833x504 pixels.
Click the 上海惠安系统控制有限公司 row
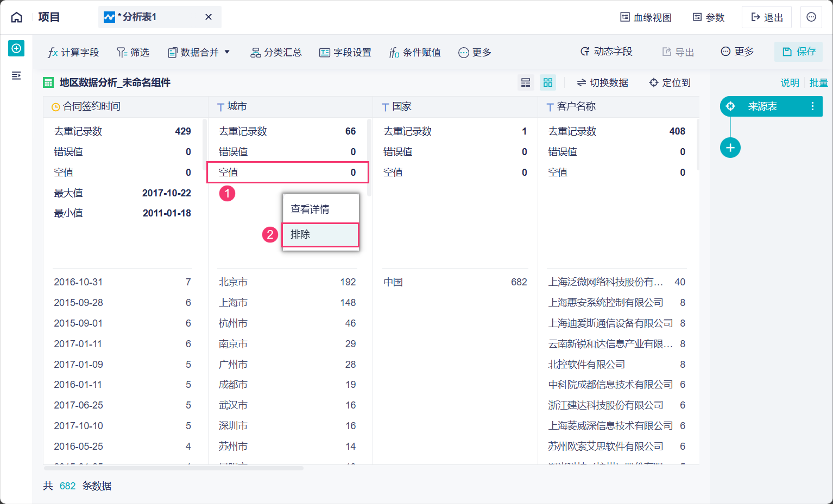tap(616, 303)
